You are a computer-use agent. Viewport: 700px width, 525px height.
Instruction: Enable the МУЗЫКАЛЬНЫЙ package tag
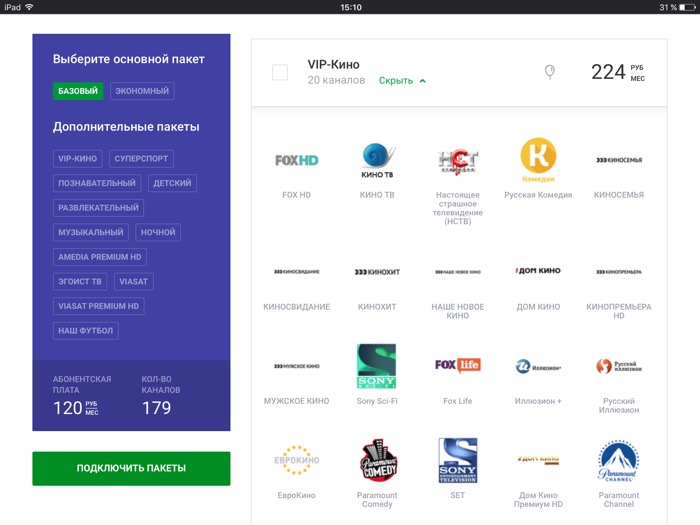pyautogui.click(x=91, y=232)
